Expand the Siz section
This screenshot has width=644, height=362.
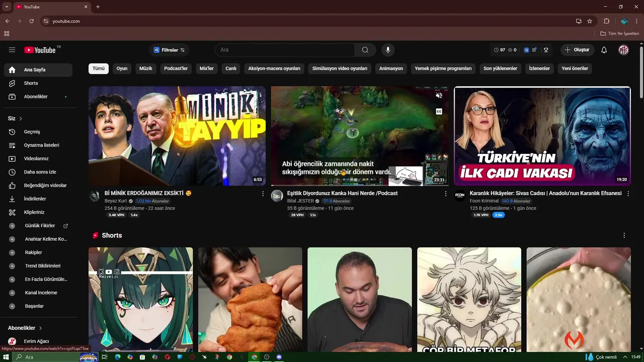click(15, 119)
